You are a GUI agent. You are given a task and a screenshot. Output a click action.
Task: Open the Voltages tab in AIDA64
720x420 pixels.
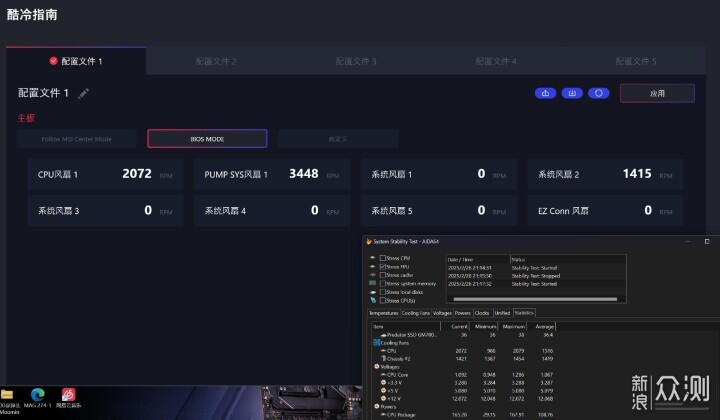[x=442, y=313]
